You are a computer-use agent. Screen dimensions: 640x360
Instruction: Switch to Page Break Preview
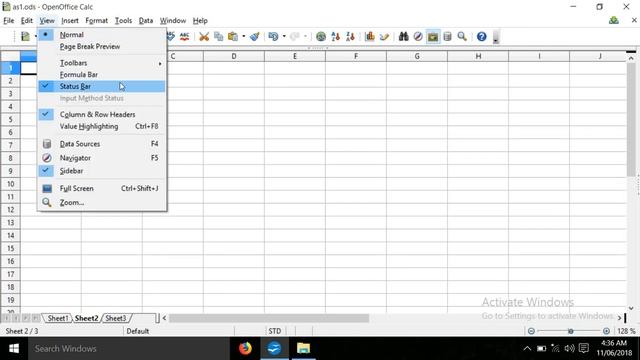coord(102,47)
